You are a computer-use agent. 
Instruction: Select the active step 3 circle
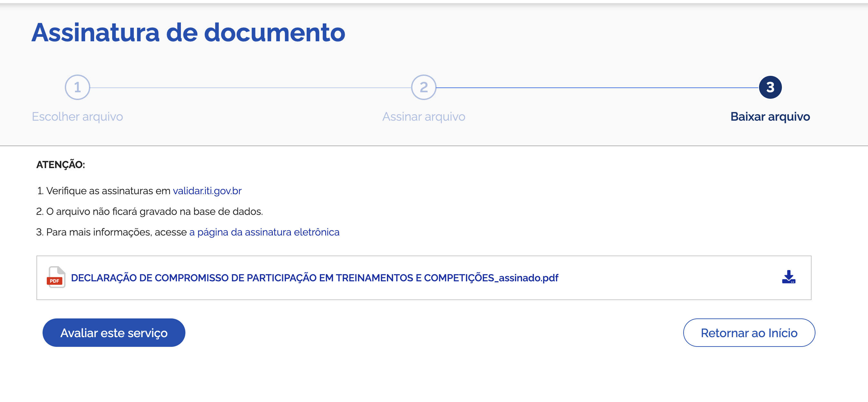pyautogui.click(x=770, y=87)
